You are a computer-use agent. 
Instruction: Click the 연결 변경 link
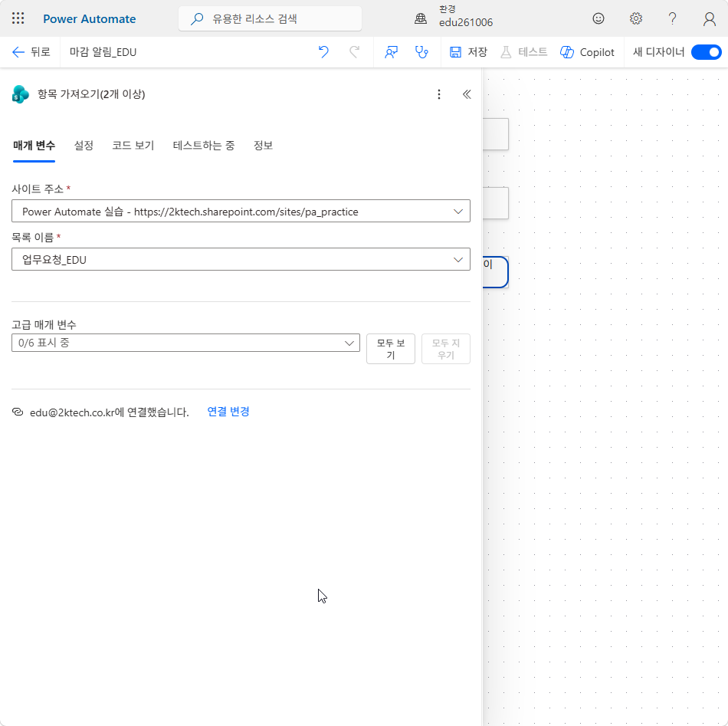point(228,412)
